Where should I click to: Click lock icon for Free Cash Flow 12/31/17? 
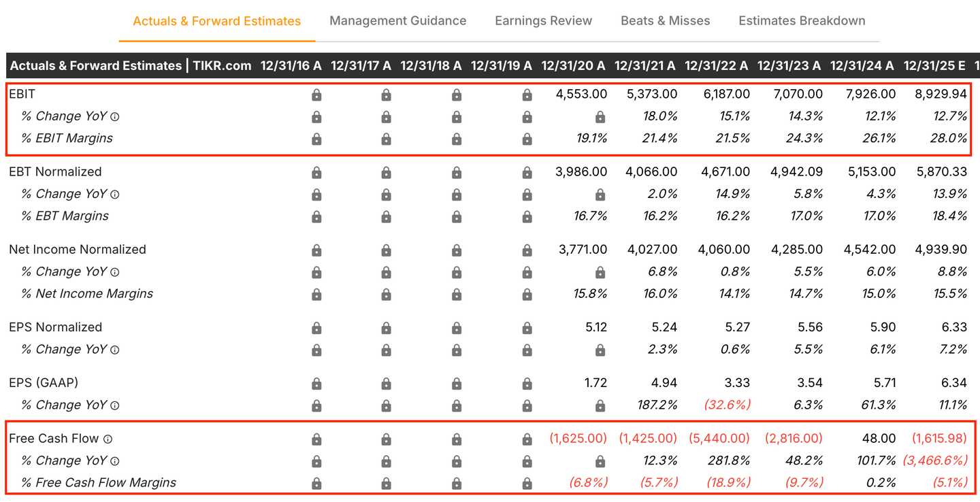(x=386, y=439)
